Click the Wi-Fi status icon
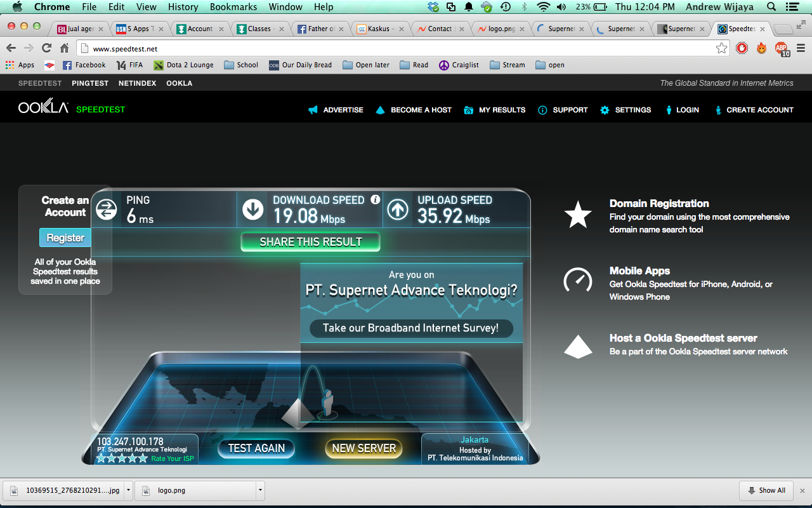The image size is (812, 508). [543, 7]
